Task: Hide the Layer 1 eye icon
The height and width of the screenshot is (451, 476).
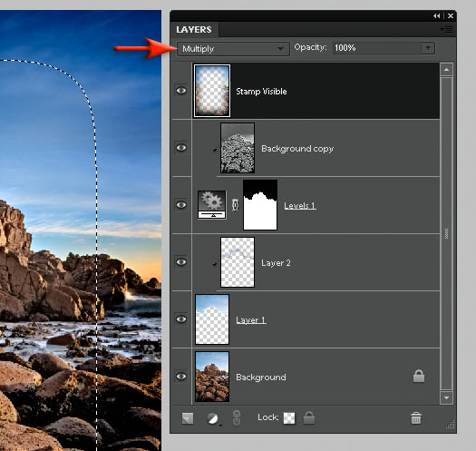Action: click(181, 319)
